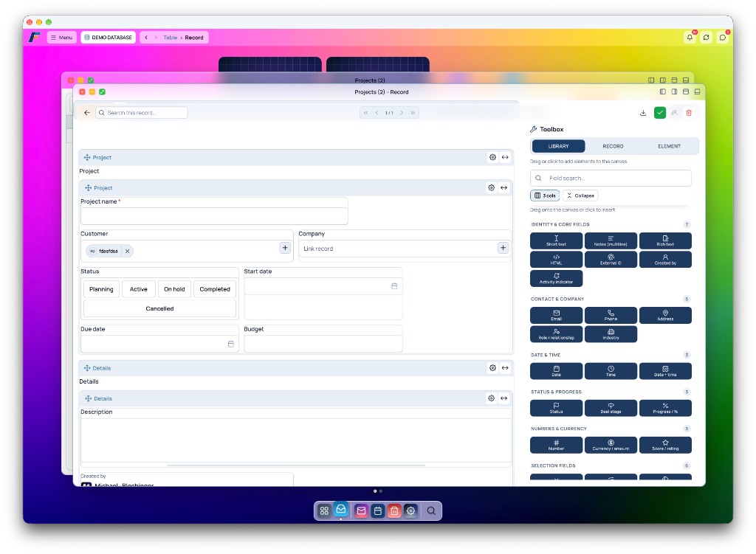Image resolution: width=756 pixels, height=554 pixels.
Task: Click the Project name input field
Action: tap(214, 216)
